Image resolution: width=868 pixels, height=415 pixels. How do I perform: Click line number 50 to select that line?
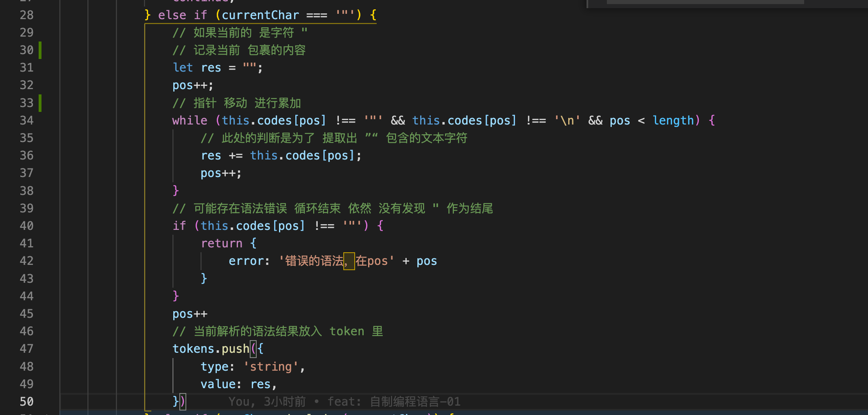26,402
